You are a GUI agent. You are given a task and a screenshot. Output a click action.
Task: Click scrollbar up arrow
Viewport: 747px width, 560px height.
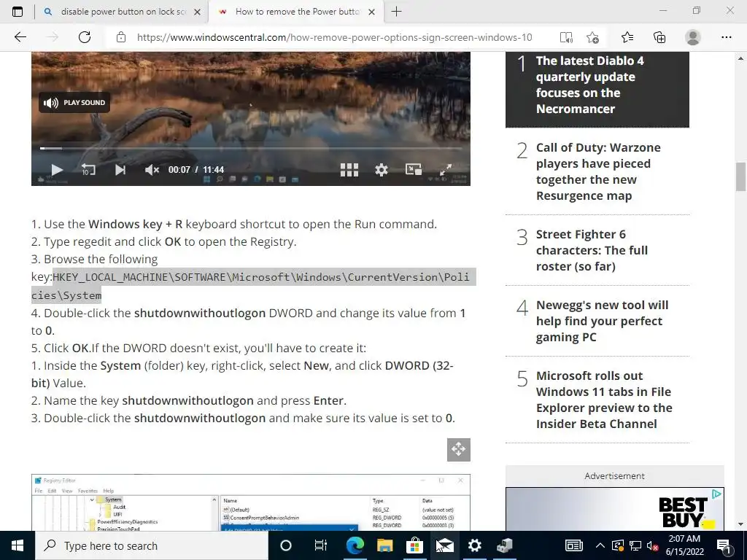click(740, 58)
